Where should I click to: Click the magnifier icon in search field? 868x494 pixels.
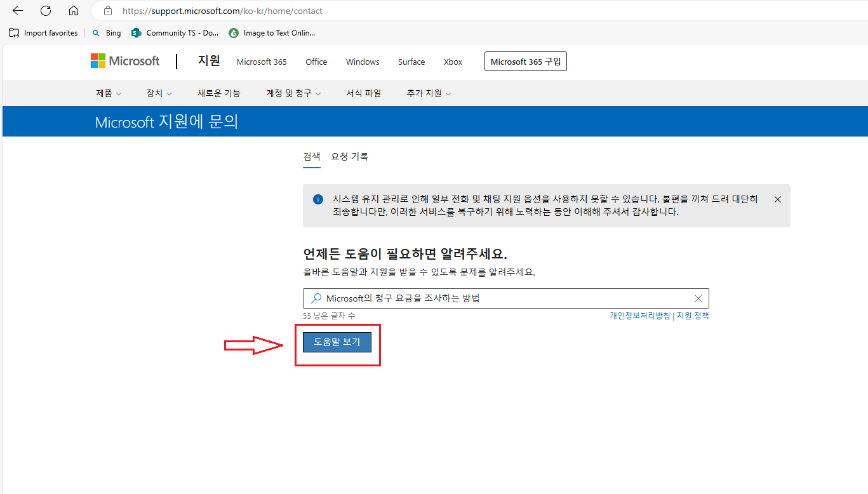(316, 298)
